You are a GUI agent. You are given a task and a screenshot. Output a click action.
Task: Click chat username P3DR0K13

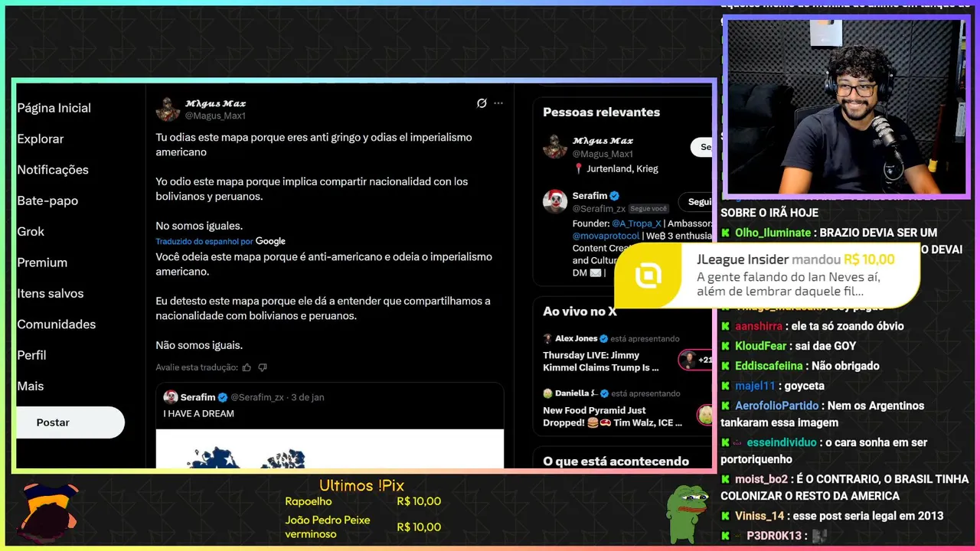(x=773, y=536)
